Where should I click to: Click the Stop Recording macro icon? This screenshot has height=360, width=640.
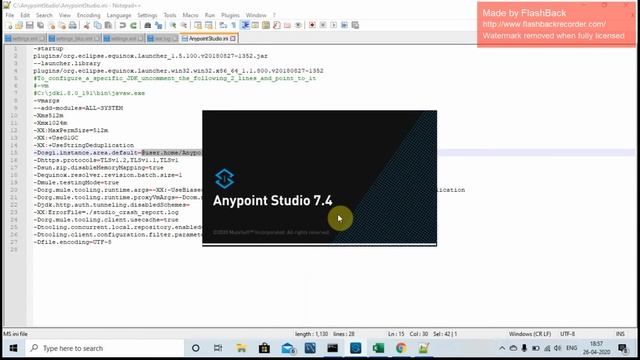tap(323, 25)
